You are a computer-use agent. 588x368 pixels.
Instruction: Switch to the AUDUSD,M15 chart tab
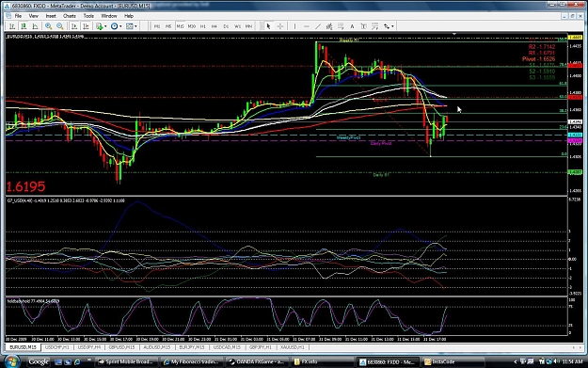click(157, 347)
